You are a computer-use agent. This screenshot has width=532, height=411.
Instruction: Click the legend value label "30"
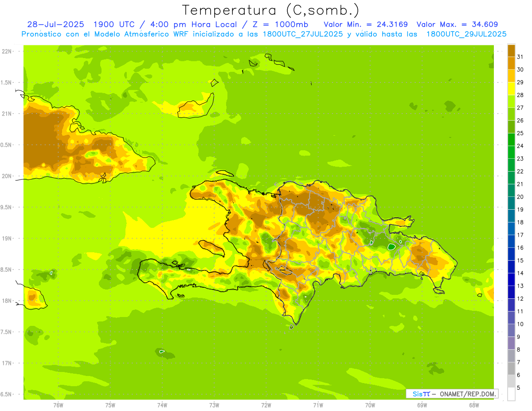click(x=520, y=70)
